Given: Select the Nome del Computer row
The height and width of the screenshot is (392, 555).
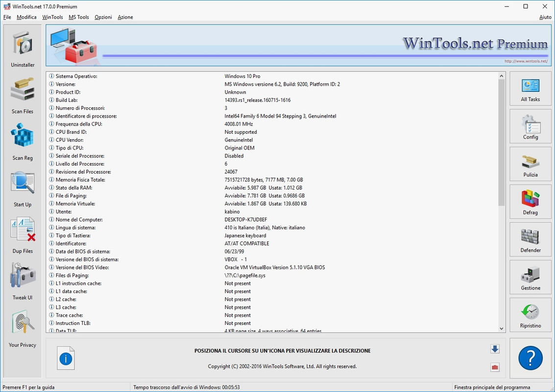Looking at the screenshot, I should coord(272,220).
